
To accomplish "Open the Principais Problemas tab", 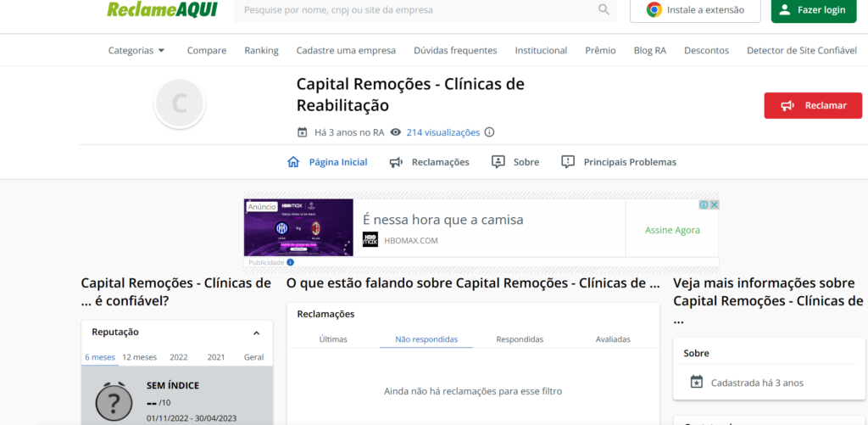I will (x=619, y=162).
